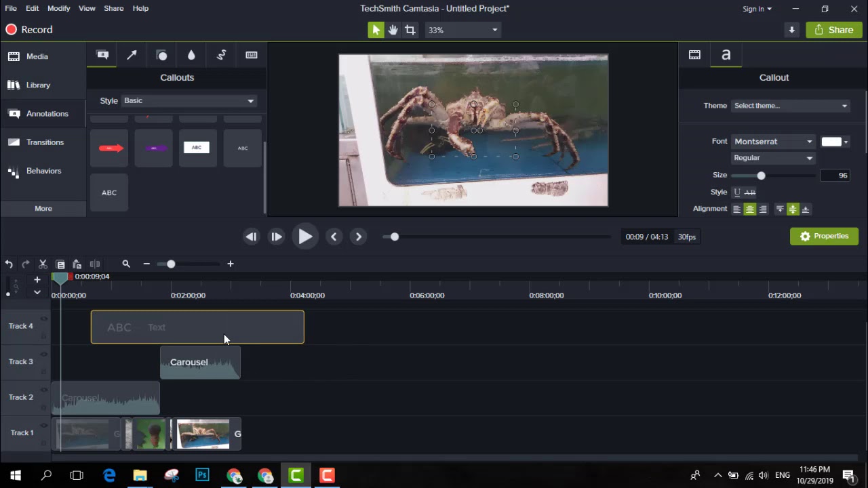Open the Sketch Motion annotation tab
This screenshot has width=868, height=488.
[x=221, y=55]
